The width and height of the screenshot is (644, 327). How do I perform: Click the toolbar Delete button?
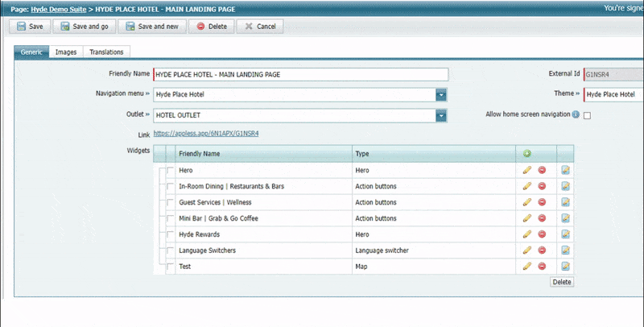(x=212, y=27)
